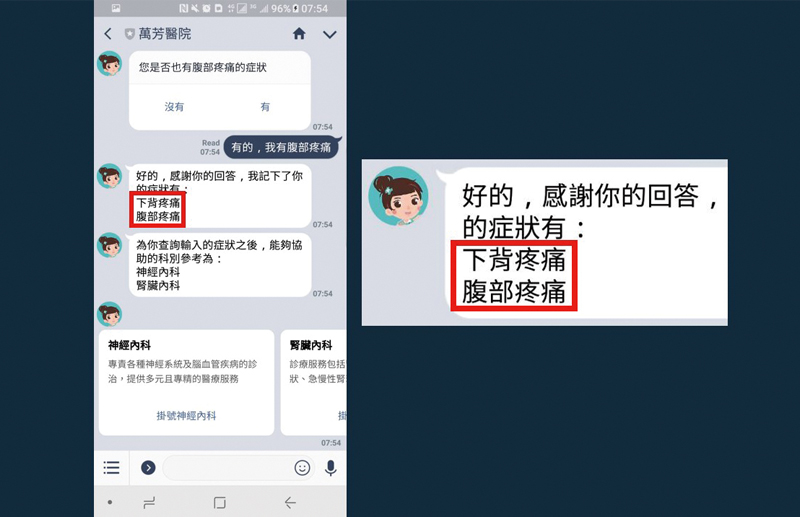Answer 沒有 to abdominal pain question
The width and height of the screenshot is (800, 517).
coord(174,107)
